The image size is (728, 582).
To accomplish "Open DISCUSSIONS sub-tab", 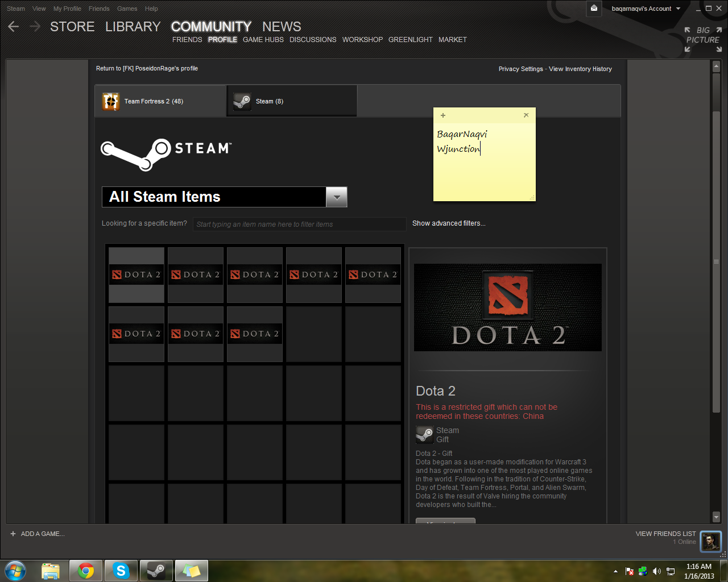I will [x=313, y=40].
